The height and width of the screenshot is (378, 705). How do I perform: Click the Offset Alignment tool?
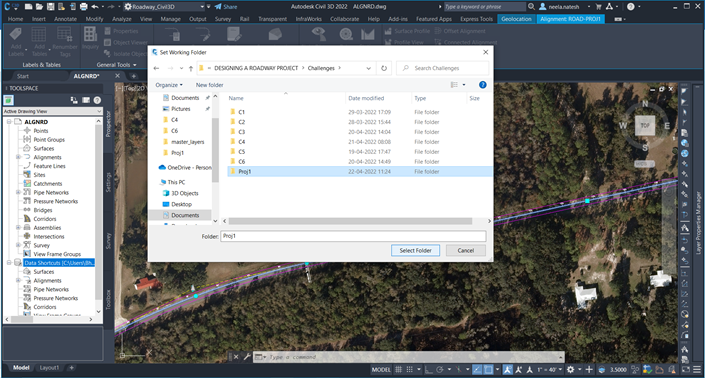(460, 31)
